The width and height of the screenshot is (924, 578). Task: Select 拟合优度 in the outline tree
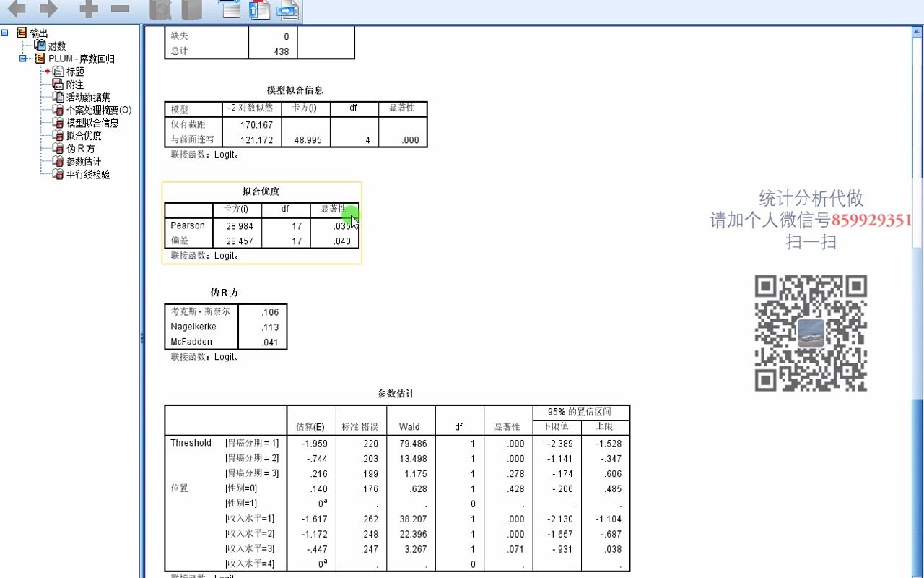coord(84,136)
